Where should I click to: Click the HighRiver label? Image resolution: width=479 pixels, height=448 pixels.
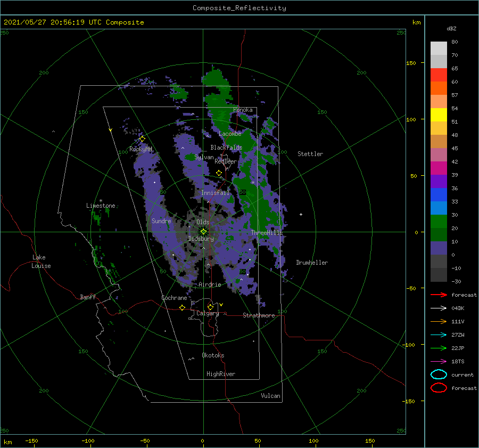(221, 374)
